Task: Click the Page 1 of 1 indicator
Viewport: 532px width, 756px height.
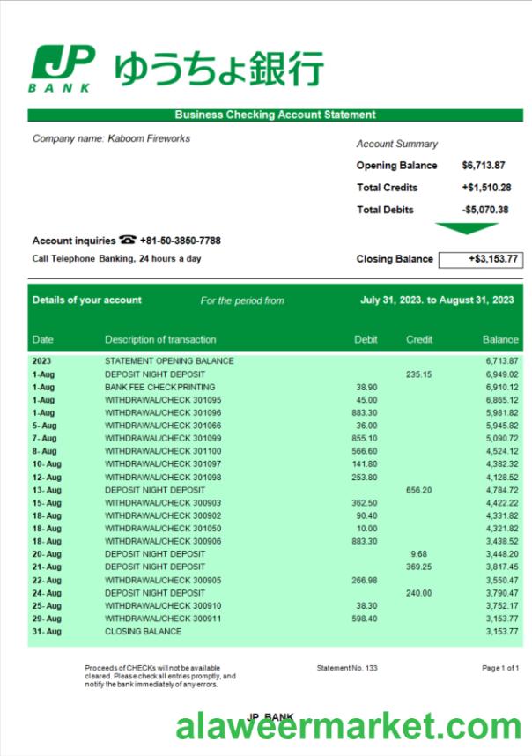Action: tap(500, 668)
